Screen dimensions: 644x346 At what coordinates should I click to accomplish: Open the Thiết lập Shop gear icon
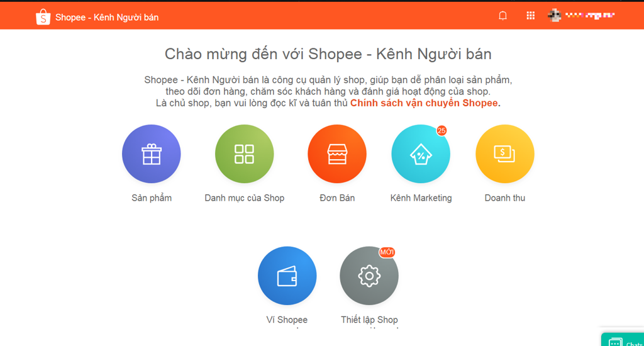point(369,276)
